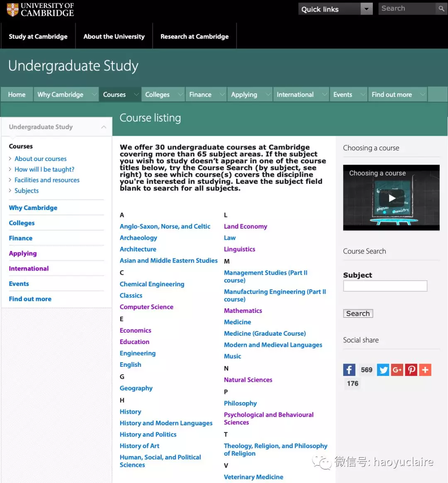This screenshot has height=483, width=448.
Task: Open the Architecture course link
Action: click(x=138, y=249)
